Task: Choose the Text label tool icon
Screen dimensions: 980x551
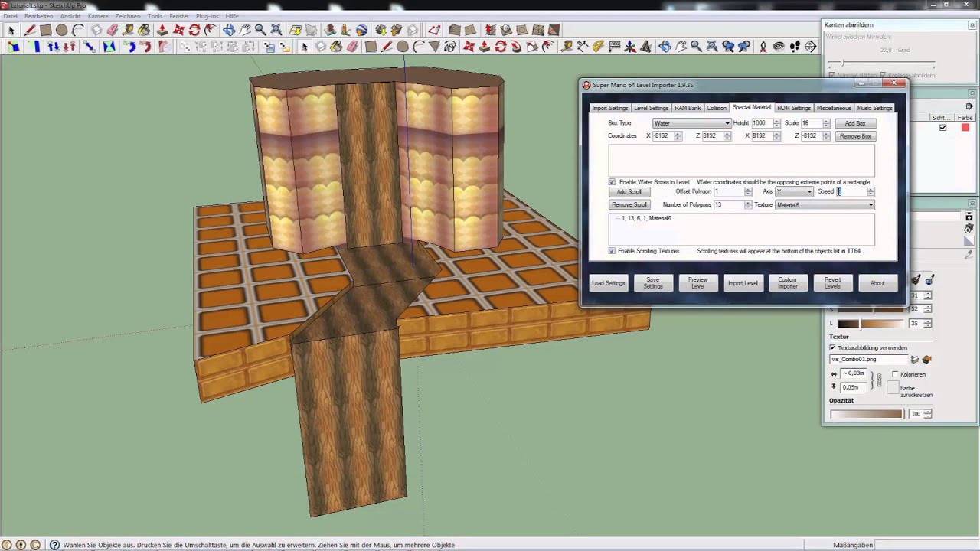Action: (615, 47)
